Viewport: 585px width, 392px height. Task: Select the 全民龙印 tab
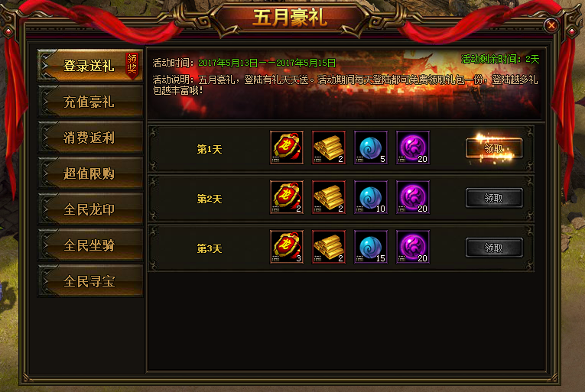coord(90,209)
